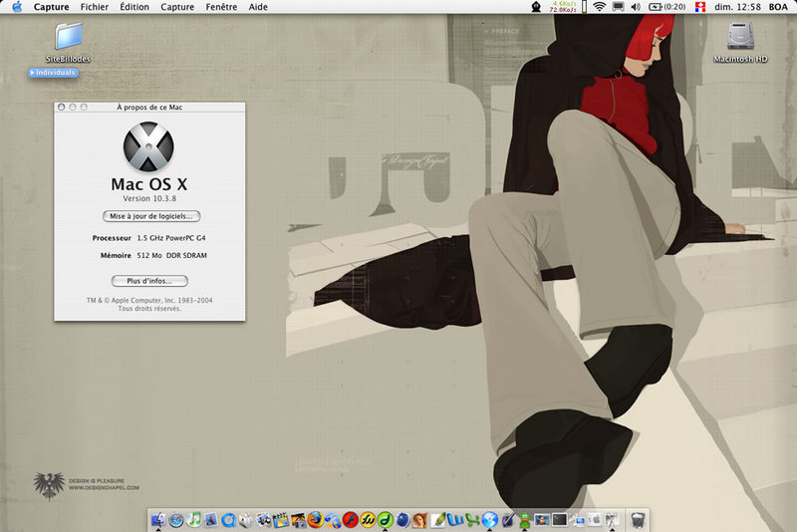Click the network speed monitor in menu bar
This screenshot has width=797, height=532.
(x=563, y=7)
